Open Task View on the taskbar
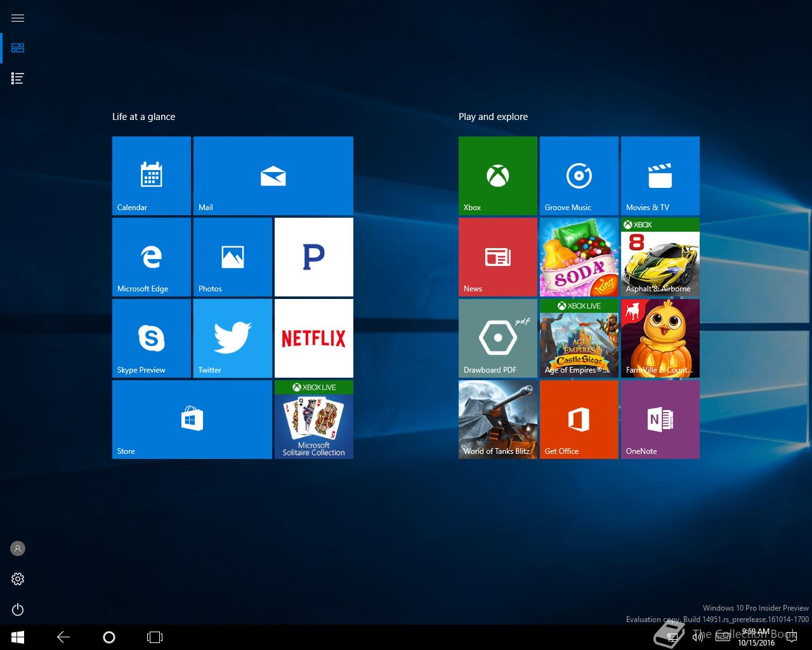This screenshot has width=812, height=650. [155, 637]
